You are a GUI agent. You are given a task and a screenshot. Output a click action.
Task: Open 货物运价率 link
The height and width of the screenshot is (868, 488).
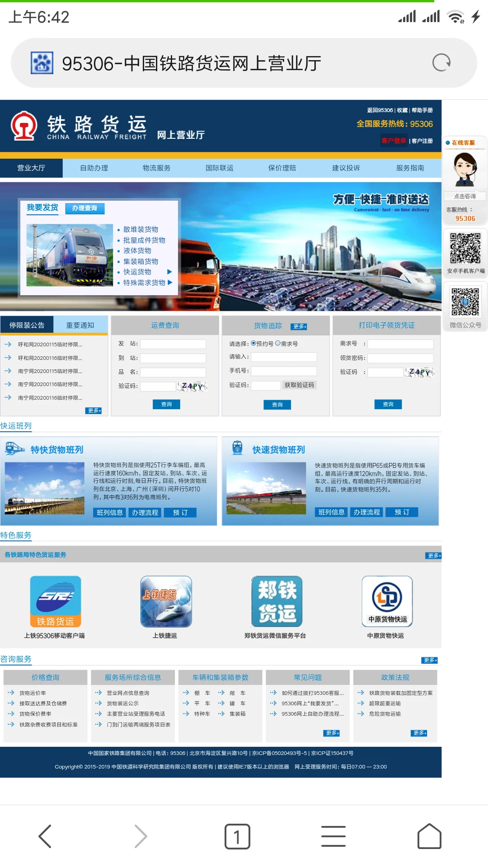pyautogui.click(x=33, y=693)
